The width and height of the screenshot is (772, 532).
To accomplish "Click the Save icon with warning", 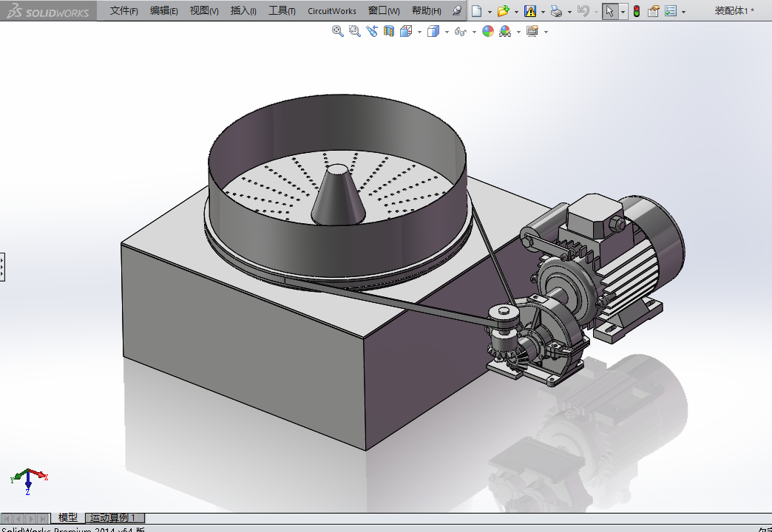I will 530,11.
